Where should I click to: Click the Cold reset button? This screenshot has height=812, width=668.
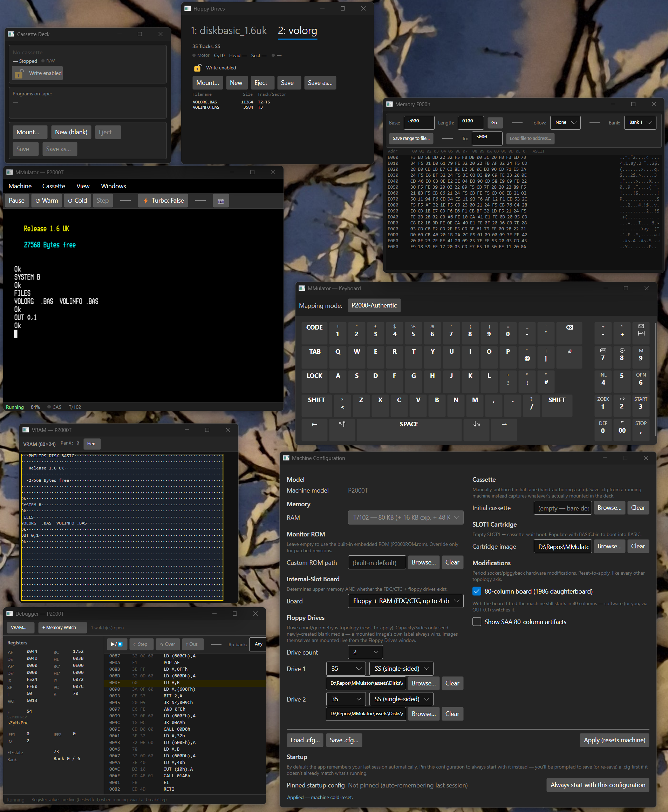pos(77,201)
